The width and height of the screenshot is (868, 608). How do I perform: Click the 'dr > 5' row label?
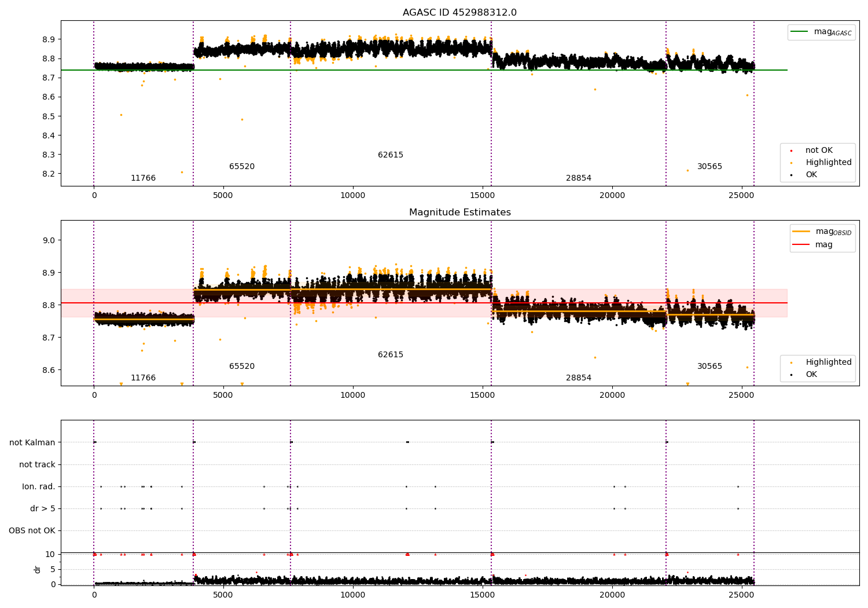pyautogui.click(x=43, y=509)
